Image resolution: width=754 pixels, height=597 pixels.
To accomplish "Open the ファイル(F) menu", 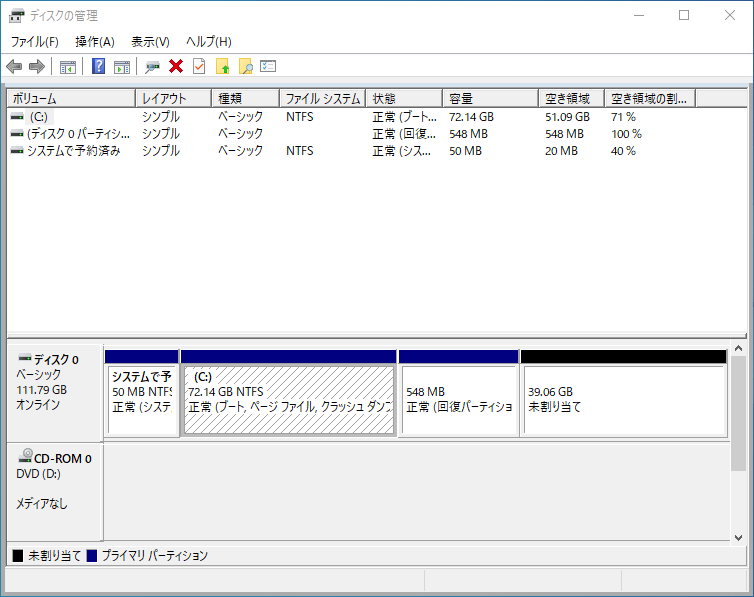I will [x=35, y=42].
